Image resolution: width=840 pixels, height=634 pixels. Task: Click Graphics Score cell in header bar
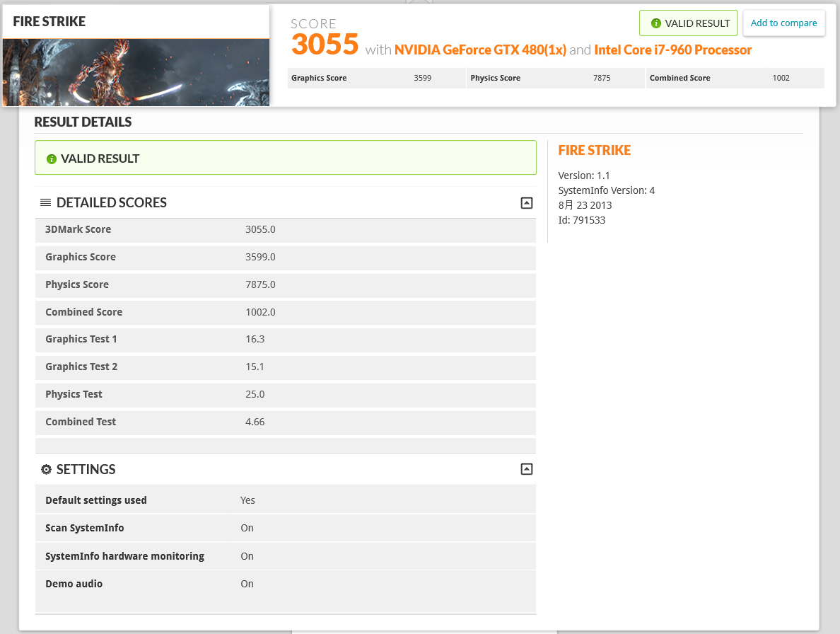(x=376, y=79)
